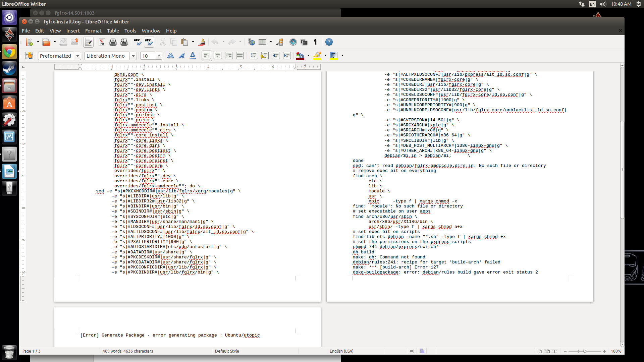Open the Table menu
Viewport: 644px width, 362px height.
[x=113, y=31]
